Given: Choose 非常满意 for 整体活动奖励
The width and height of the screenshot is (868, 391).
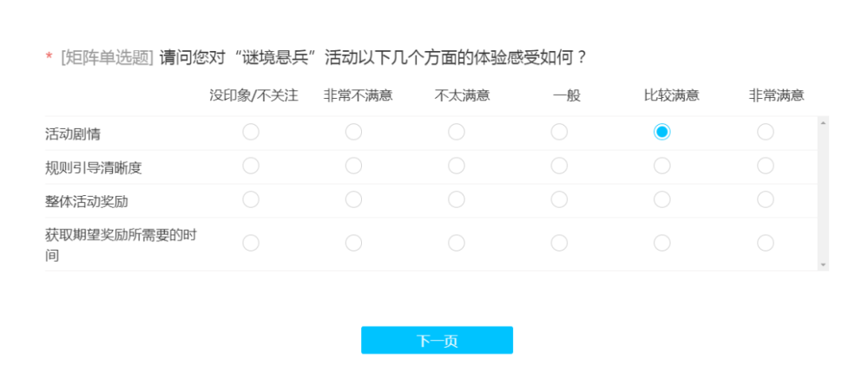Looking at the screenshot, I should pyautogui.click(x=765, y=199).
